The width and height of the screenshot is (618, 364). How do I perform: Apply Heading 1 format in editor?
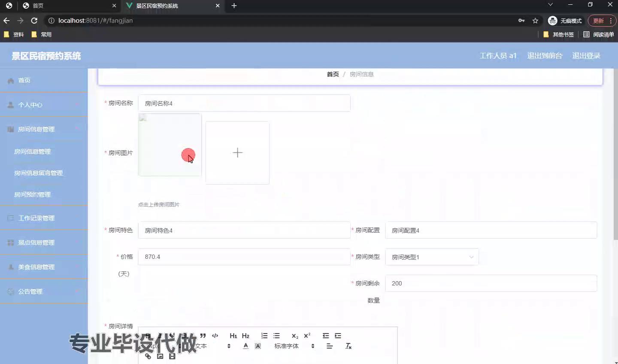tap(233, 336)
